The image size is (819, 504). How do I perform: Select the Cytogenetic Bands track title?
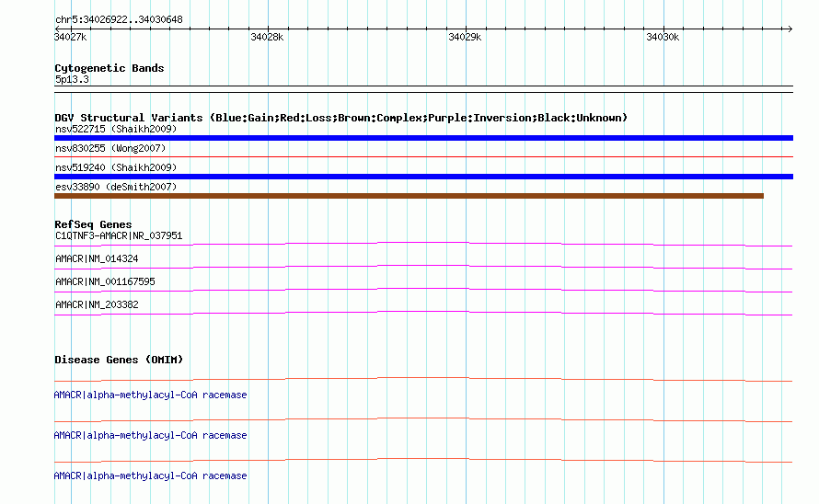coord(110,68)
